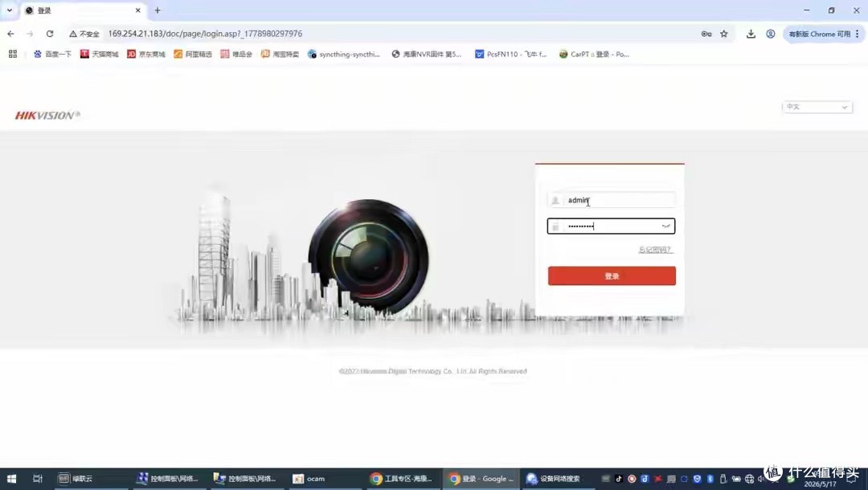
Task: Open Chrome downloads icon
Action: pyautogui.click(x=751, y=34)
